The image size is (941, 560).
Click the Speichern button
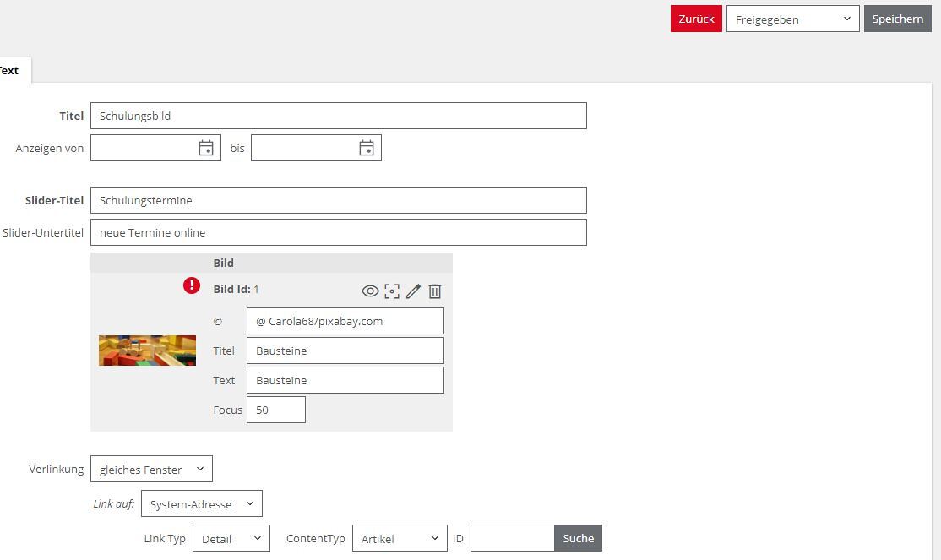coord(897,19)
